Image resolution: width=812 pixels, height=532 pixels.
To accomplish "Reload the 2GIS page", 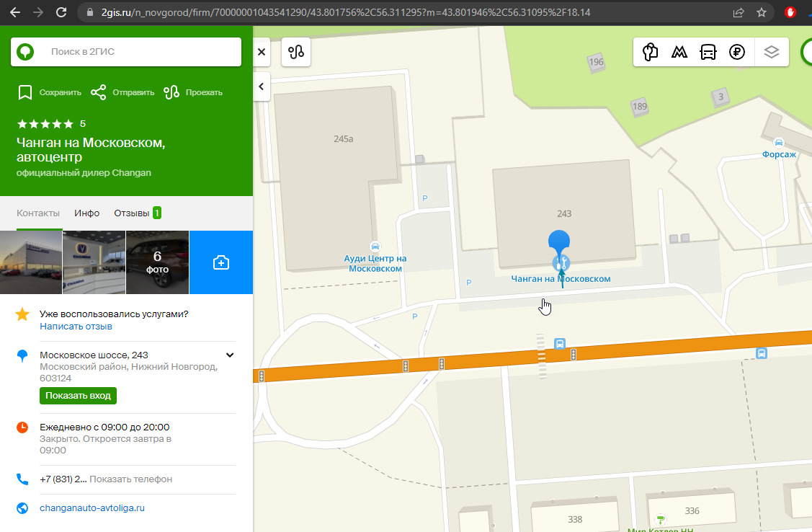I will click(61, 12).
